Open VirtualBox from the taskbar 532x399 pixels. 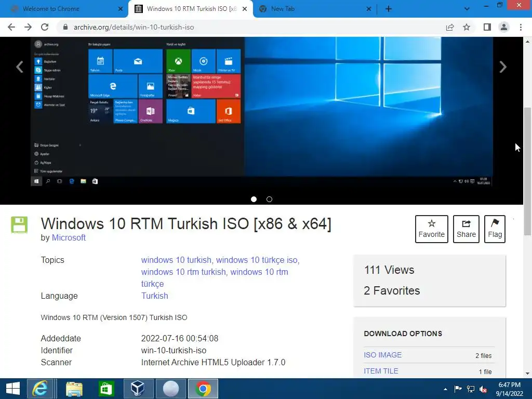point(138,389)
